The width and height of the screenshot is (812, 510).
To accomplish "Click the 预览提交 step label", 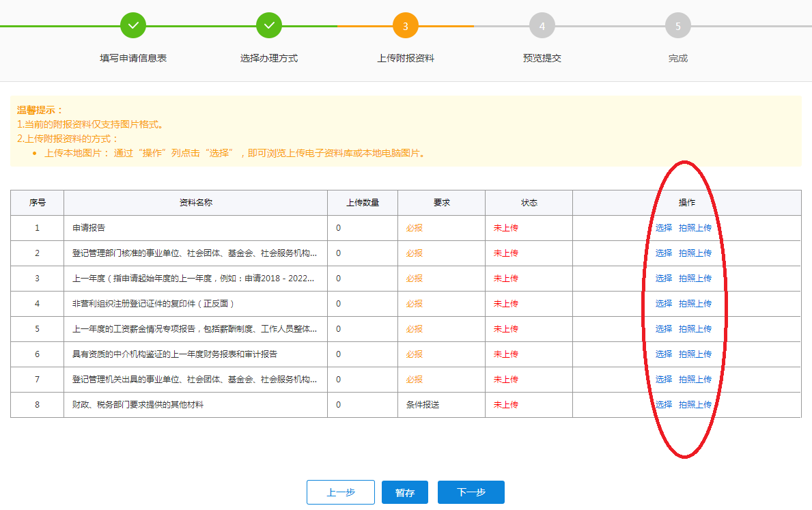I will tap(542, 59).
